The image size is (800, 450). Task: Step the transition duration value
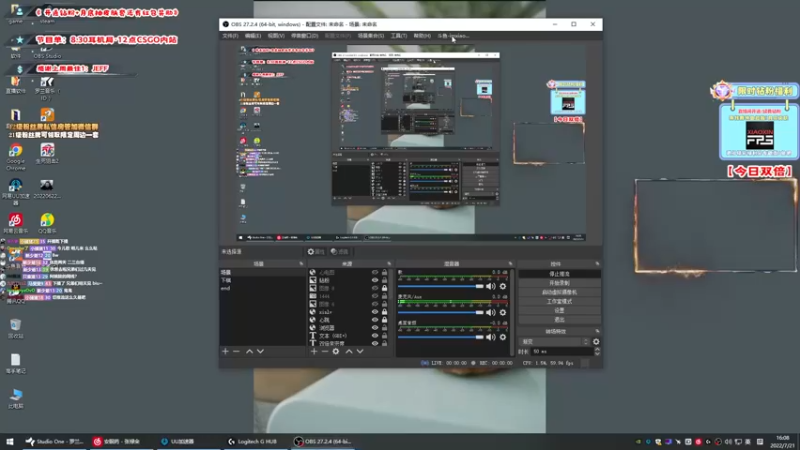[597, 352]
